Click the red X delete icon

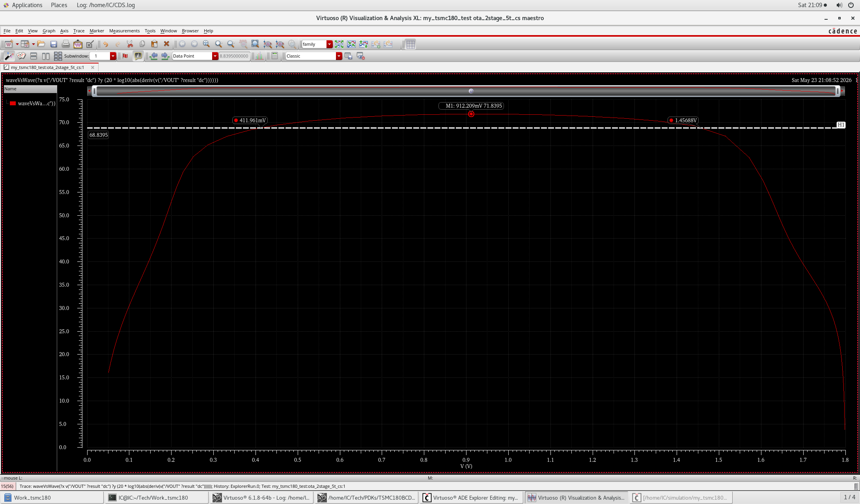click(x=166, y=44)
